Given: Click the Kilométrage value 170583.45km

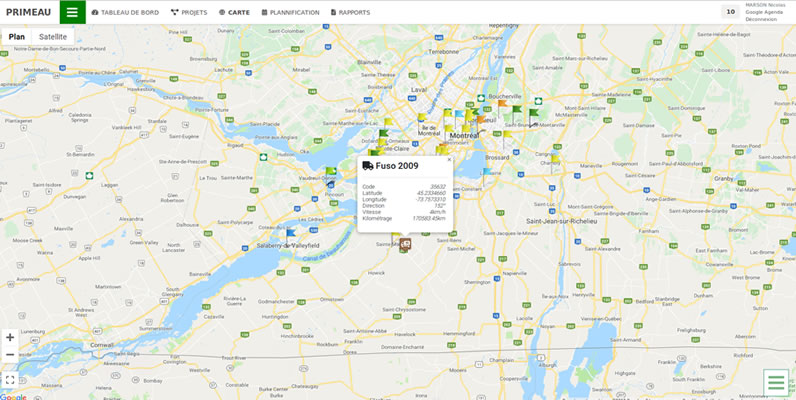Looking at the screenshot, I should [x=429, y=218].
